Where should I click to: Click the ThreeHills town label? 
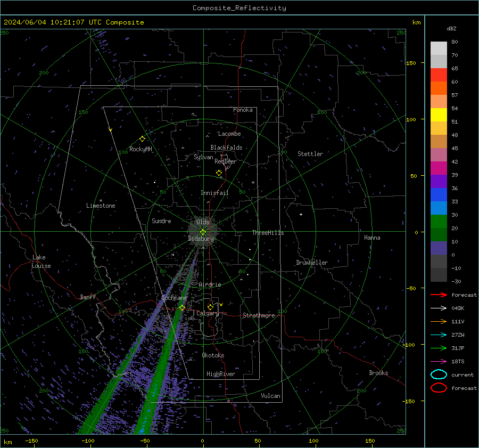click(268, 233)
